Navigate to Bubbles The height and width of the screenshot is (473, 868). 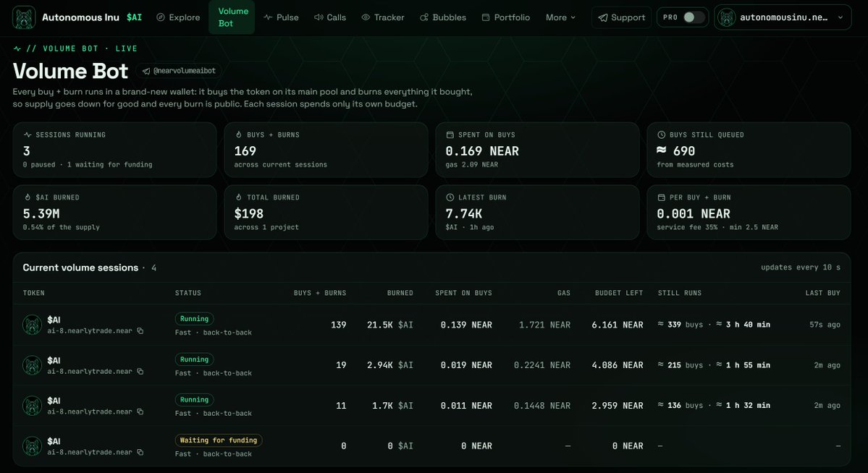pos(443,17)
